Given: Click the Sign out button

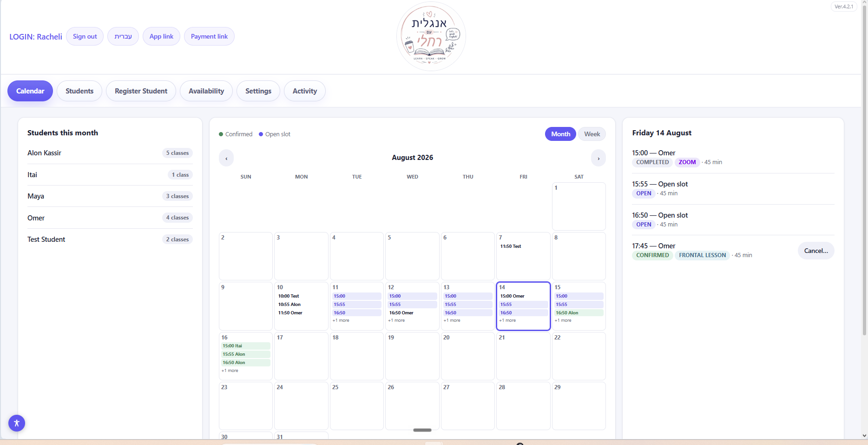Looking at the screenshot, I should click(x=85, y=36).
